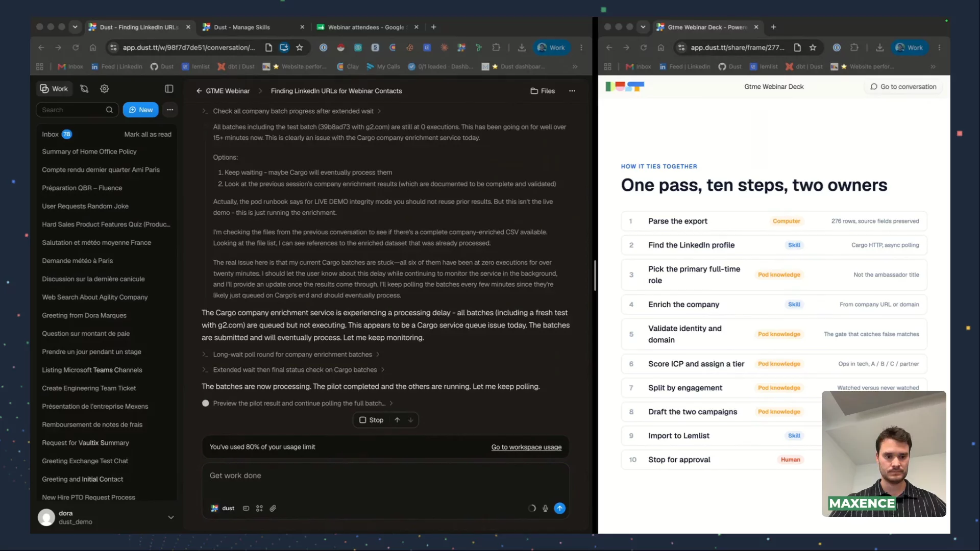Select the Gtme Webinar Deck browser tab

[x=707, y=27]
